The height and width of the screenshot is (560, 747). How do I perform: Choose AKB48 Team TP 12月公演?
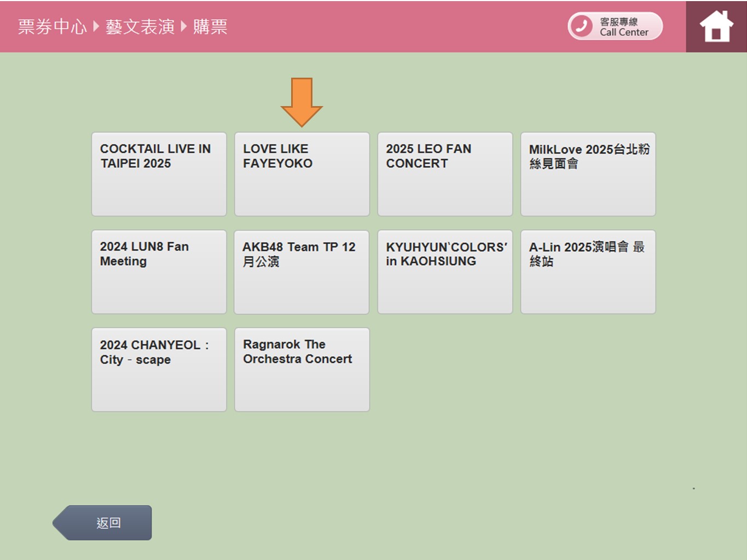(302, 272)
